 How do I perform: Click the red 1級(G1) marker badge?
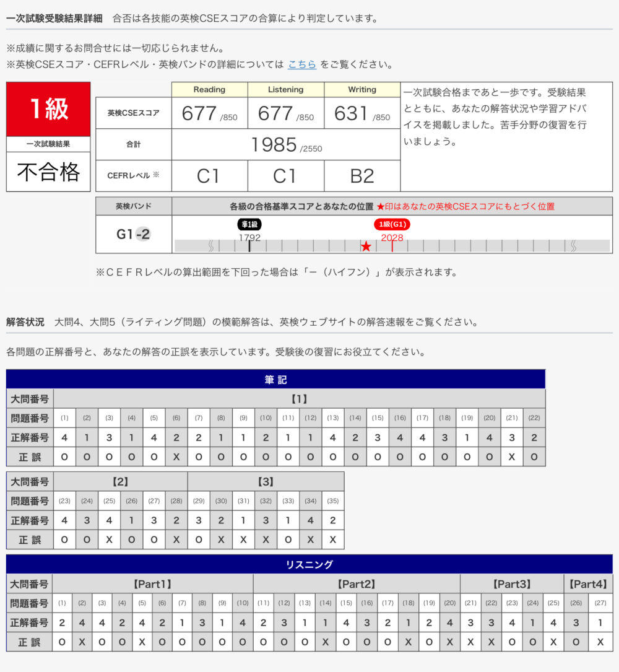click(x=392, y=224)
